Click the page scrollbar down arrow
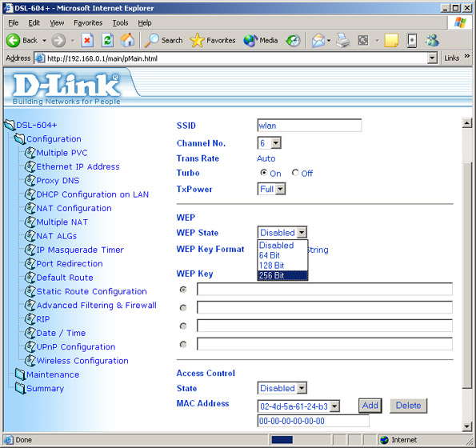 click(467, 426)
